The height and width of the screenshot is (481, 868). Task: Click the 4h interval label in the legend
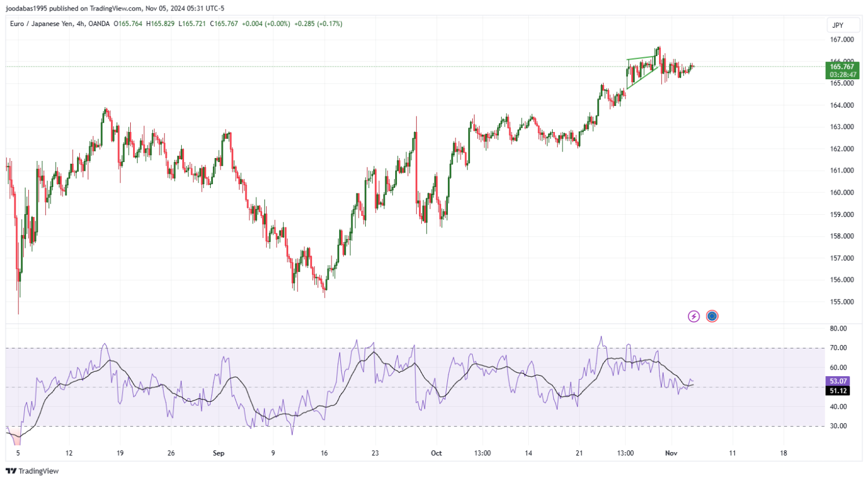[x=80, y=24]
